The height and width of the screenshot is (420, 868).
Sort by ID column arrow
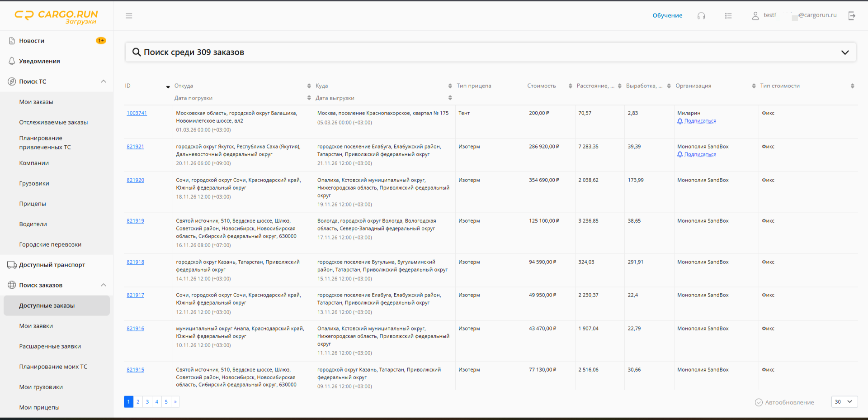click(168, 87)
